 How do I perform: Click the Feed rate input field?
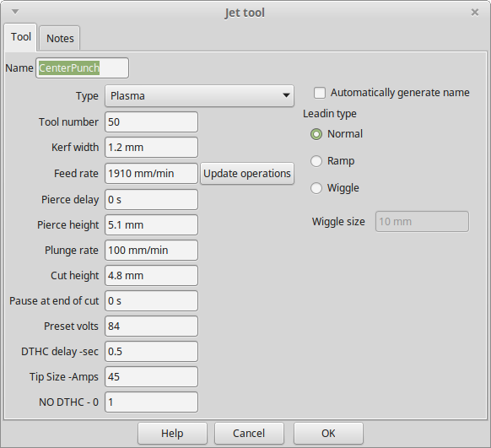151,174
